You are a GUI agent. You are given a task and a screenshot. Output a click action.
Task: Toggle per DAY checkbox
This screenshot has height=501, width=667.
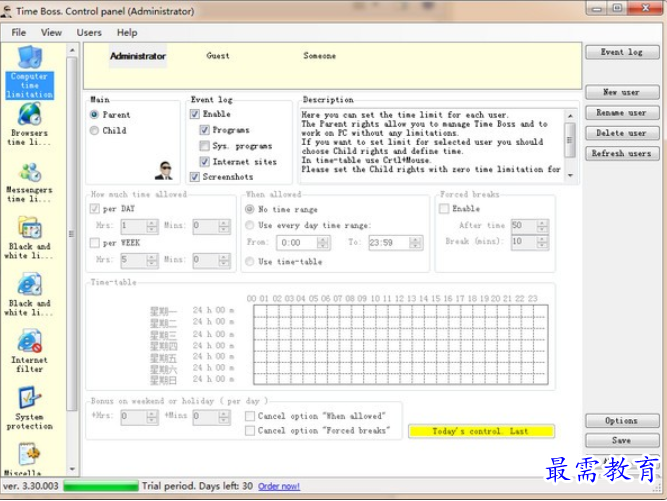click(94, 209)
